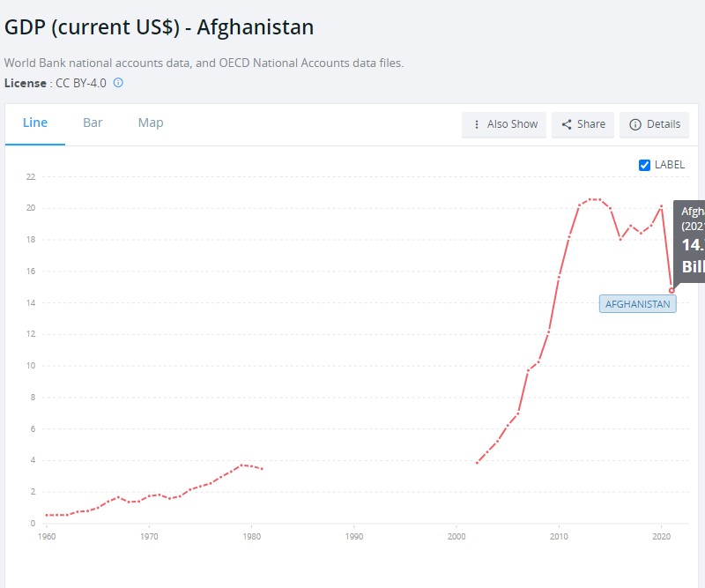
Task: Click the info icon beside CC BY-4.0
Action: (x=118, y=83)
